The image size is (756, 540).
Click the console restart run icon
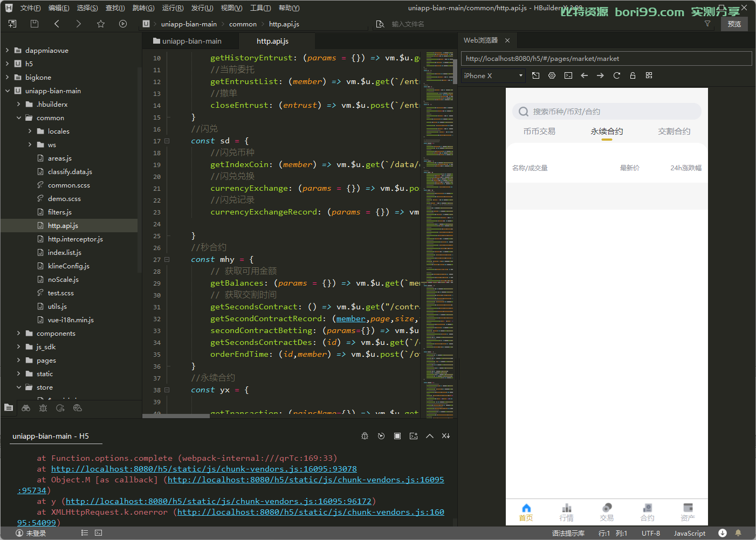pos(381,436)
